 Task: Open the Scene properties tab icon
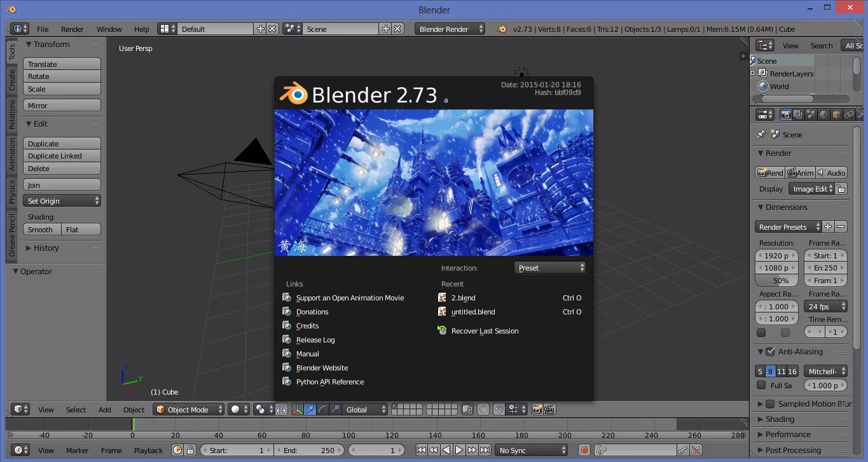pyautogui.click(x=811, y=115)
